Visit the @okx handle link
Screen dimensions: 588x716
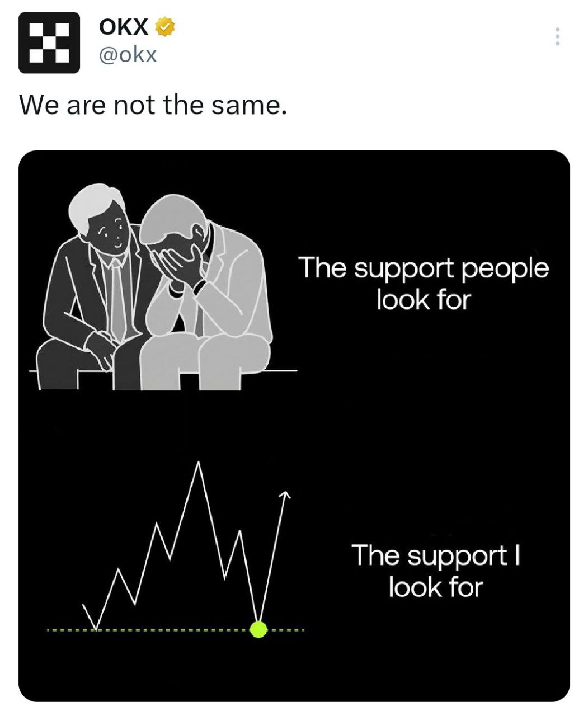(x=128, y=55)
